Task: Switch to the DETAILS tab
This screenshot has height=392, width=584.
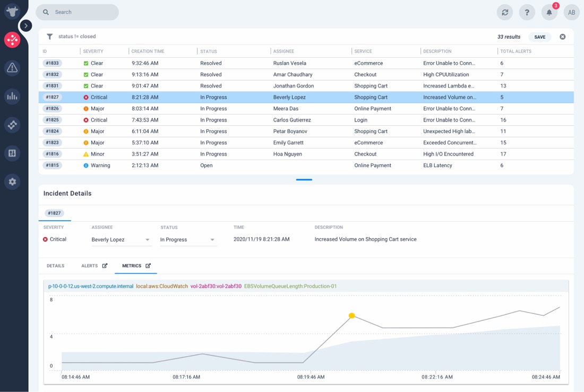Action: [x=56, y=266]
